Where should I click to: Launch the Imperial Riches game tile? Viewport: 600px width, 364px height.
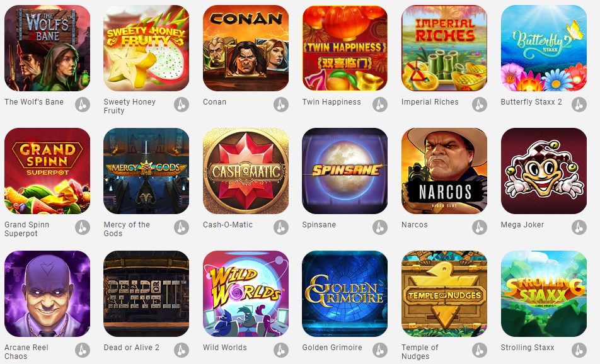pos(444,48)
